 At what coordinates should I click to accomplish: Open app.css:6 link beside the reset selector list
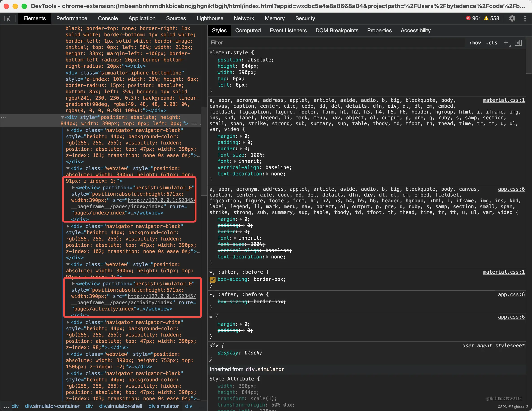(x=511, y=189)
